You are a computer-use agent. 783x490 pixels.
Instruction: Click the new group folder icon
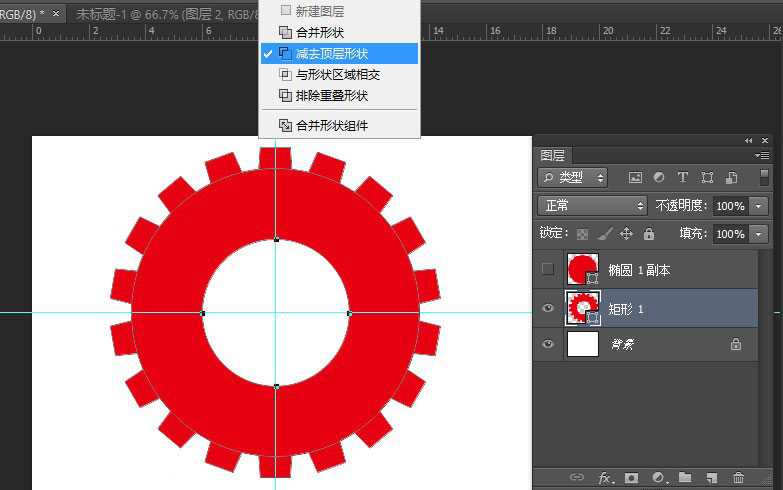(685, 479)
